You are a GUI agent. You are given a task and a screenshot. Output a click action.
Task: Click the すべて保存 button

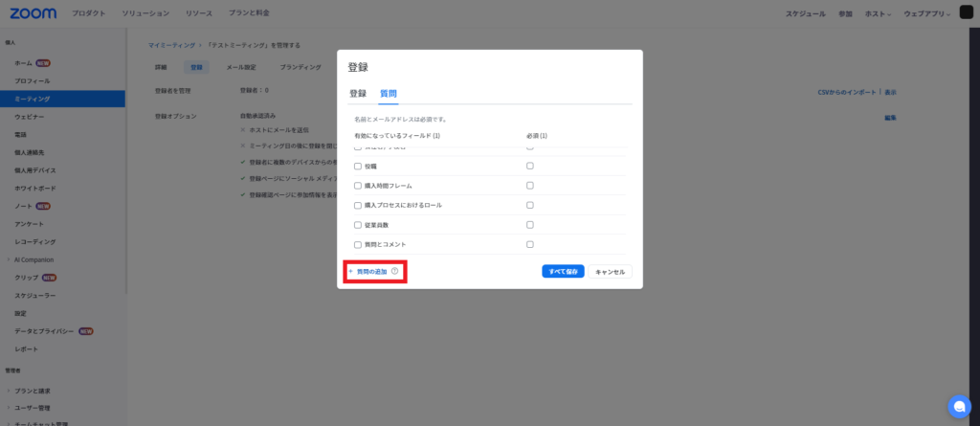[563, 272]
